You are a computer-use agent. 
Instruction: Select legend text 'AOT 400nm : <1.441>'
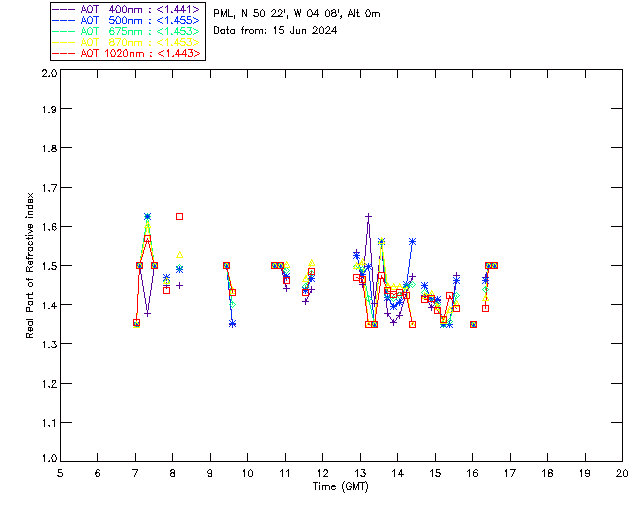tap(140, 9)
